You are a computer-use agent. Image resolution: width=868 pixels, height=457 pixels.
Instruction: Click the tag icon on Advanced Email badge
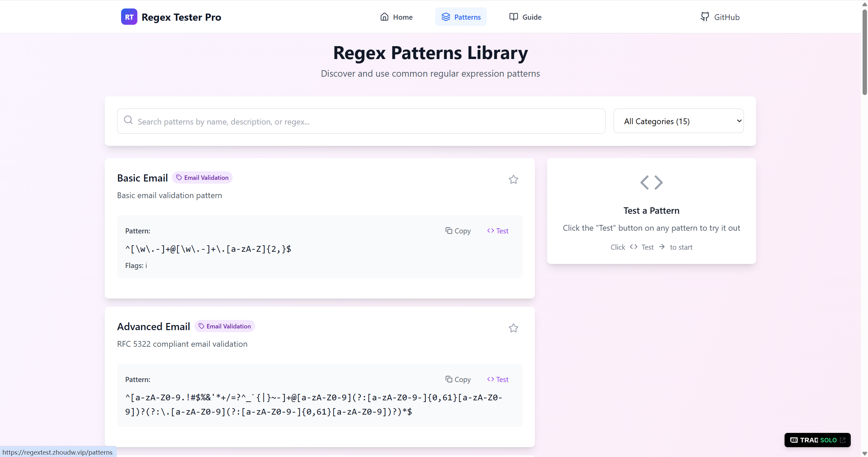click(201, 326)
